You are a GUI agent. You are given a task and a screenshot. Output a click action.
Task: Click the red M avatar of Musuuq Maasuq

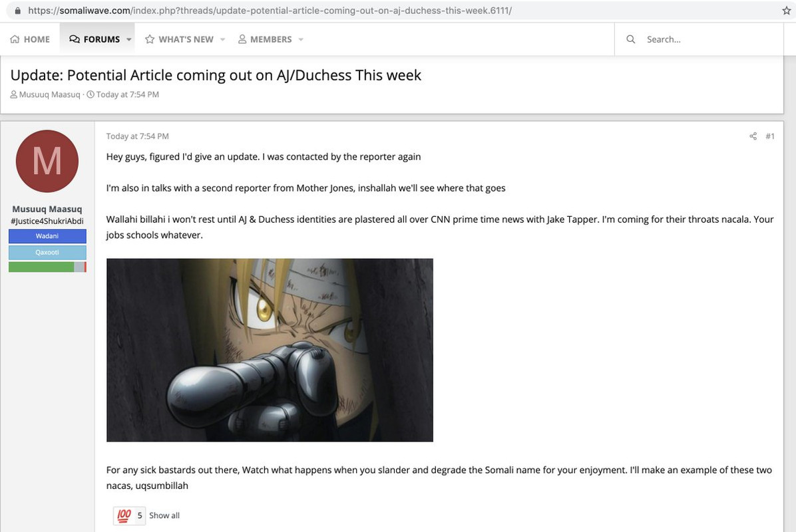click(x=47, y=161)
